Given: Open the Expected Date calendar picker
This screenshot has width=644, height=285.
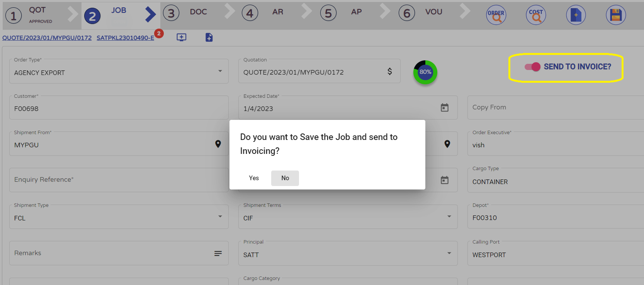Looking at the screenshot, I should click(445, 108).
